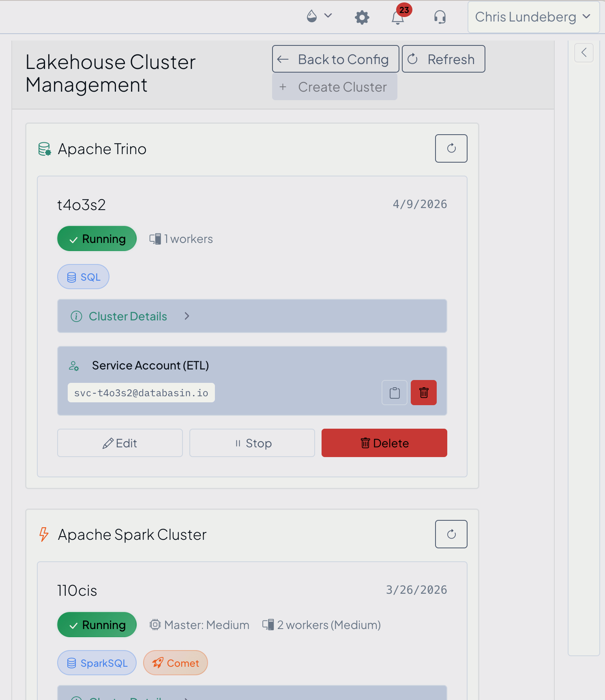Click the svc-t4o3s2@databasin.io address
The height and width of the screenshot is (700, 605).
(141, 393)
